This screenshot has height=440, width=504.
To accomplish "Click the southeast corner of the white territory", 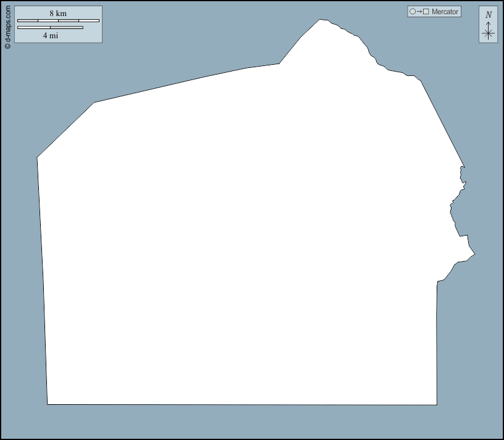I will point(437,405).
